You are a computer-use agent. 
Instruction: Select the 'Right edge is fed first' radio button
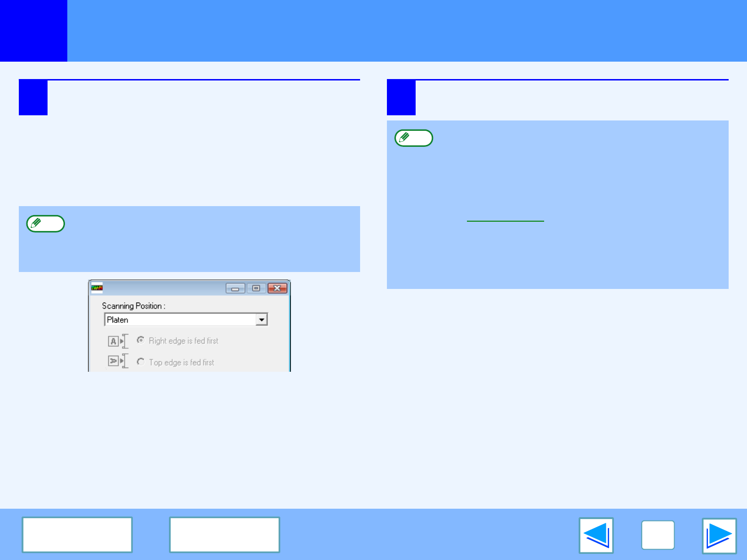click(x=141, y=340)
